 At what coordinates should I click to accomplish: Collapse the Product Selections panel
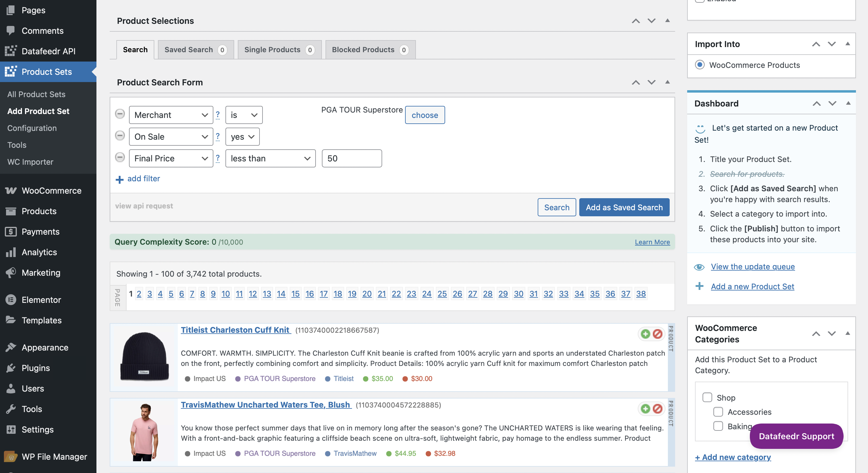click(667, 21)
